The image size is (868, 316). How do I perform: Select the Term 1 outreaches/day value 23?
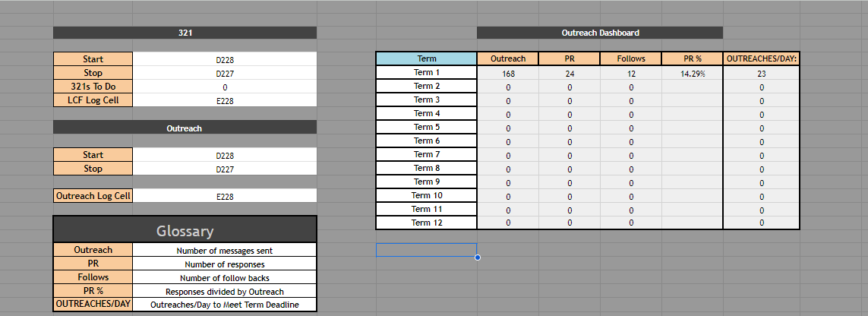point(761,74)
